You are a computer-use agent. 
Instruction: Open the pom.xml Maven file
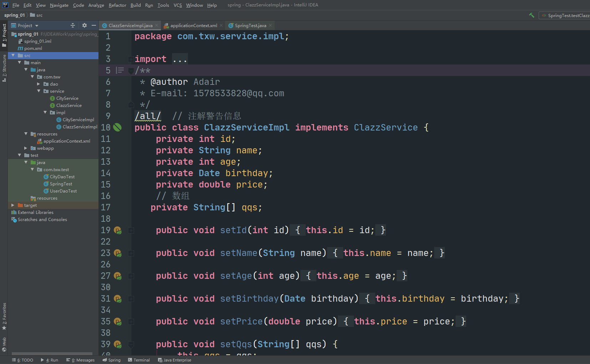(30, 48)
